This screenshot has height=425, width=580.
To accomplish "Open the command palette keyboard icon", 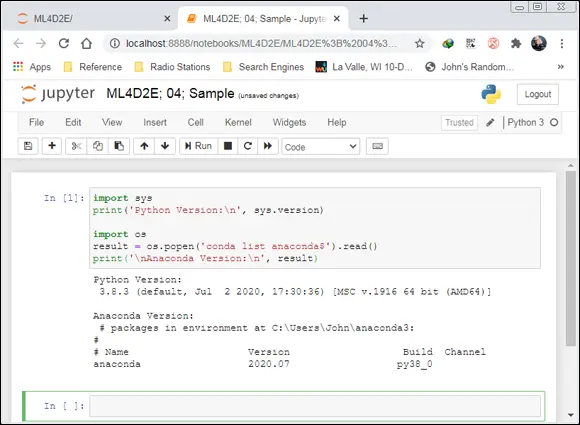I will pos(377,146).
